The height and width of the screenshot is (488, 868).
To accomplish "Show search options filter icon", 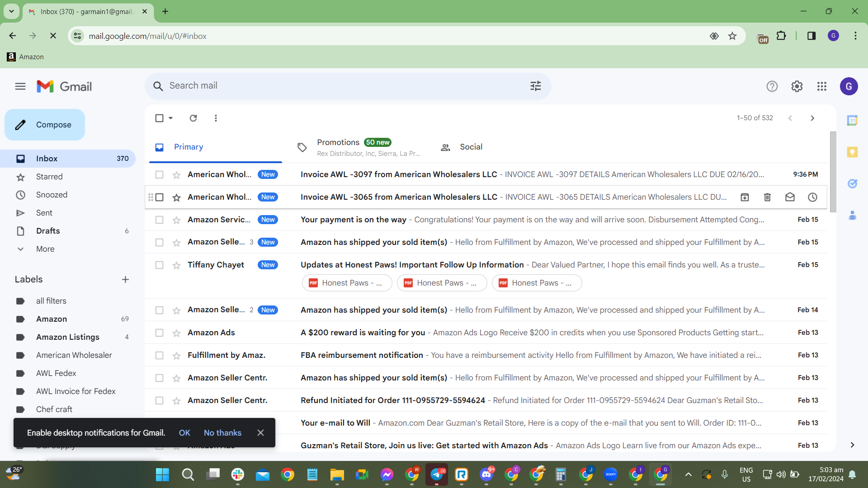I will tap(536, 86).
